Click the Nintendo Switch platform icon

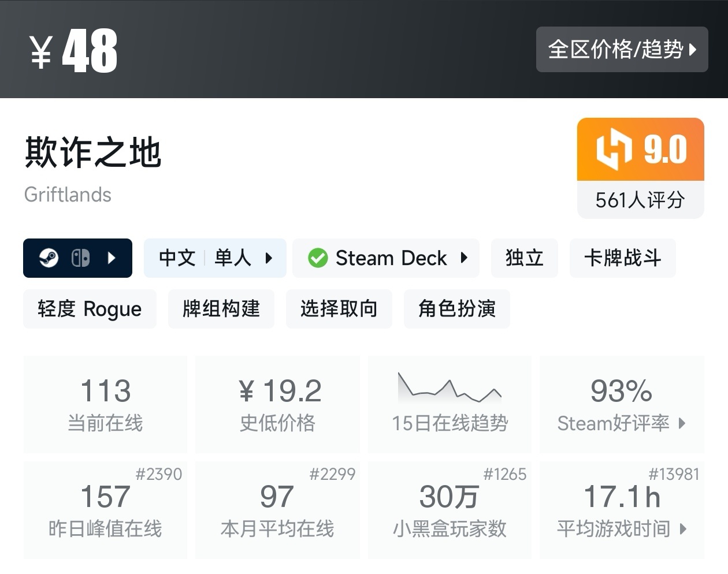click(80, 258)
